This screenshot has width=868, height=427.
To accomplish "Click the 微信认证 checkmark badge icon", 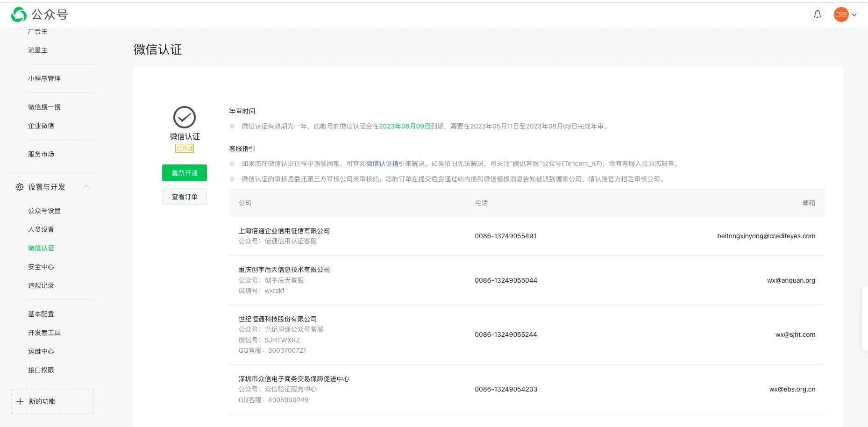I will (x=185, y=117).
